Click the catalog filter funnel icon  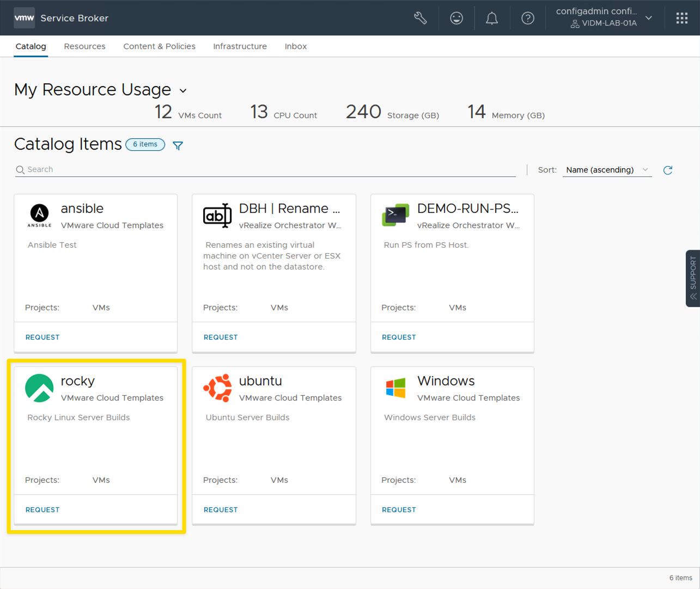pos(178,145)
